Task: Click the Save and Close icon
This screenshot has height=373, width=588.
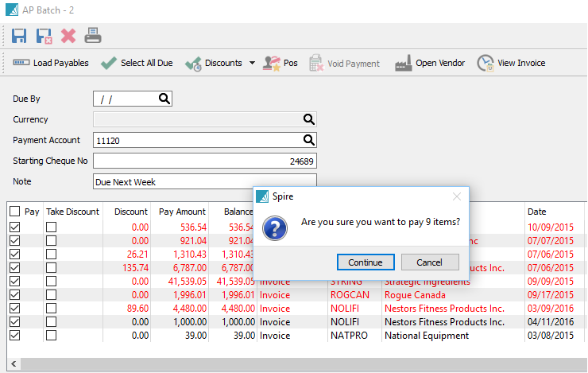Action: pos(44,36)
